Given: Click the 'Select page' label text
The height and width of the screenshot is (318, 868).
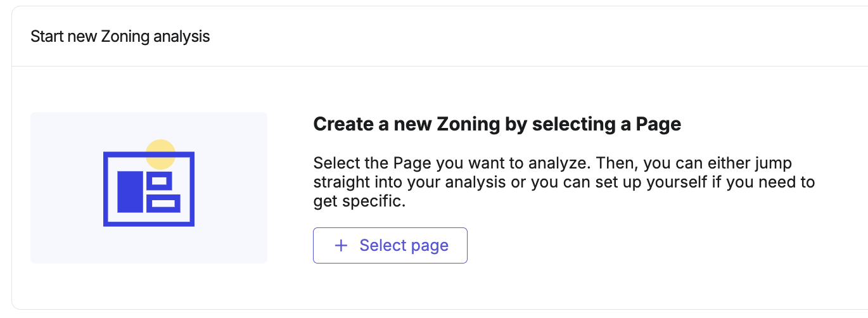Looking at the screenshot, I should click(404, 246).
